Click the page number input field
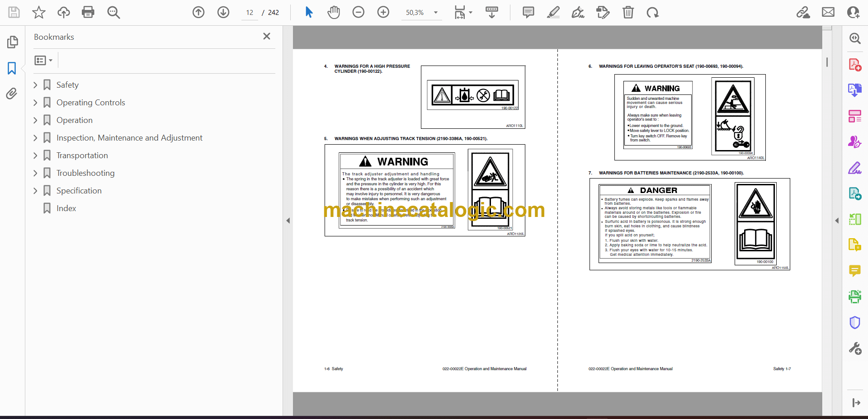The width and height of the screenshot is (868, 419). (x=250, y=13)
